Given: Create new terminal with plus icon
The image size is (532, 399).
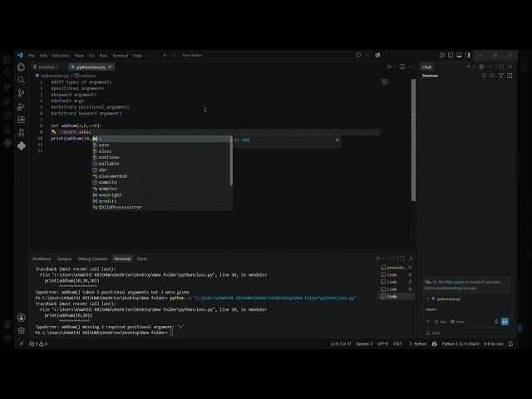Looking at the screenshot, I should 377,259.
